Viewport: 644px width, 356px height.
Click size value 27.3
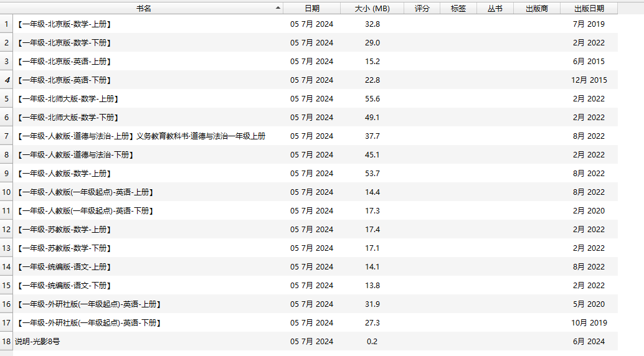pyautogui.click(x=372, y=323)
